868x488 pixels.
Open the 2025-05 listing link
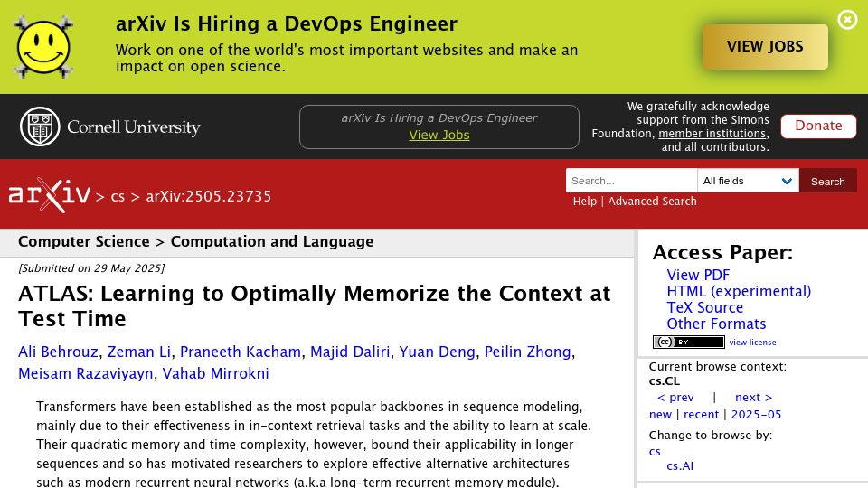(x=756, y=415)
